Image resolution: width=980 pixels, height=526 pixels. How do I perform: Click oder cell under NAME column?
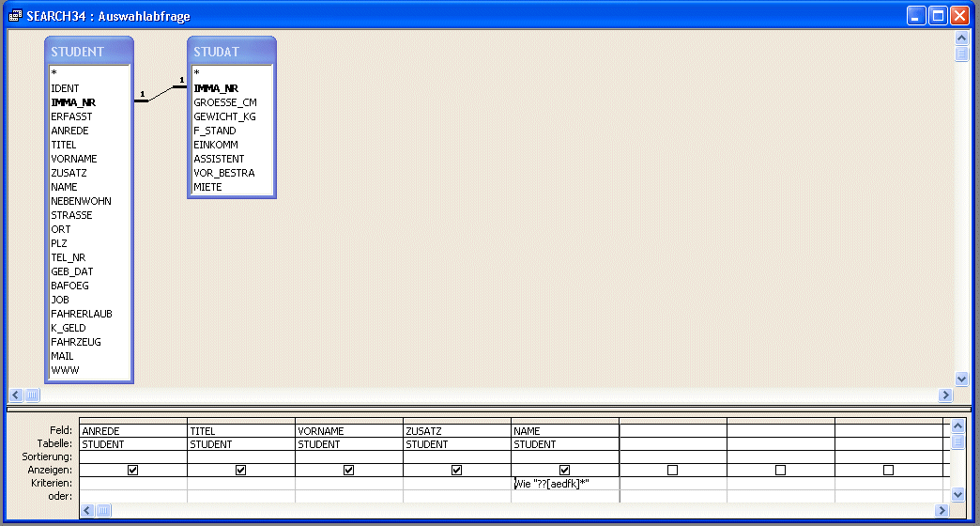[x=565, y=497]
